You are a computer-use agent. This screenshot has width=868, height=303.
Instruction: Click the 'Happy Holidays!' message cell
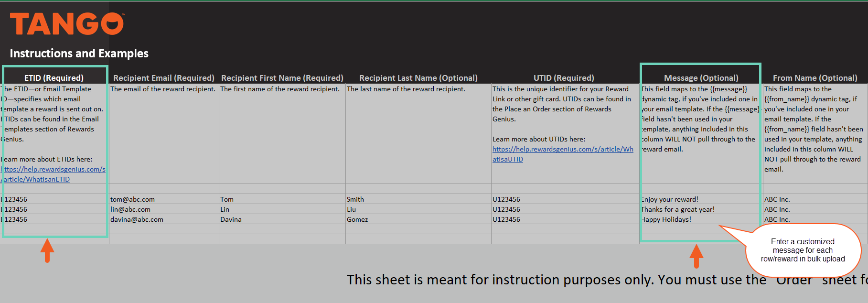667,219
